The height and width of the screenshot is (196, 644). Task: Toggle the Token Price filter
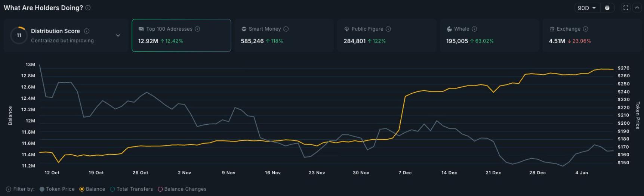[57, 189]
